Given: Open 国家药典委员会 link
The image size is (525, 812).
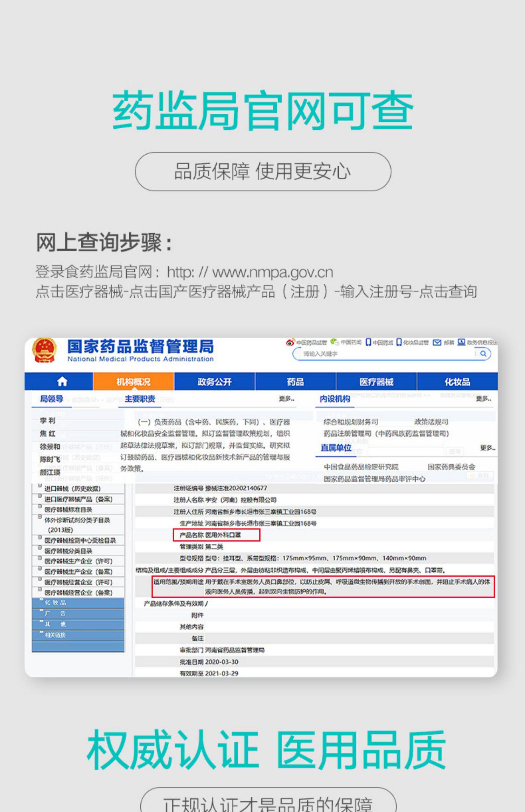Looking at the screenshot, I should pyautogui.click(x=451, y=466).
